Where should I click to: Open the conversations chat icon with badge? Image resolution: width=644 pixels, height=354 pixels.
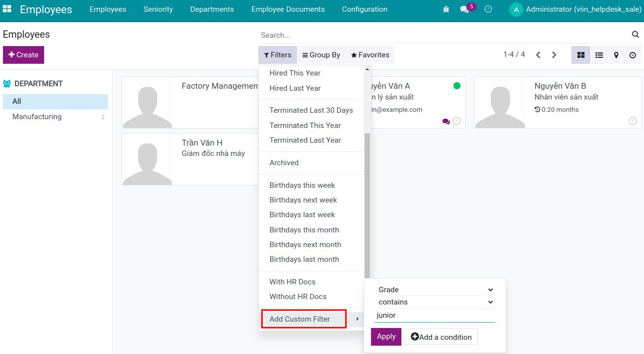[465, 9]
